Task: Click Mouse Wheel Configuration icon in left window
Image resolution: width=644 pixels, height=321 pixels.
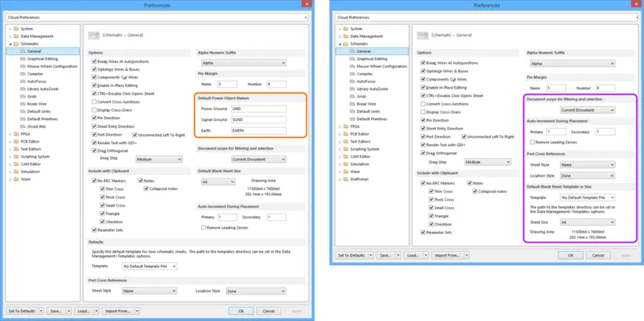Action: click(x=23, y=66)
